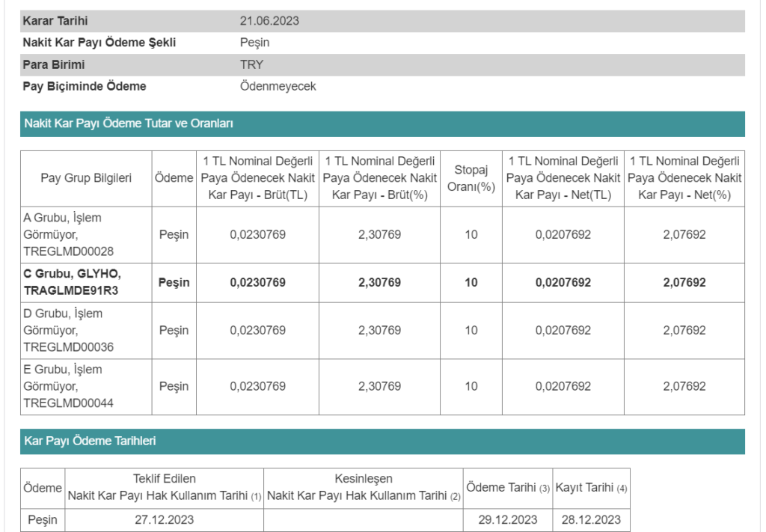The height and width of the screenshot is (532, 766).
Task: Click the Ödeme Tarihi column header
Action: 508,488
